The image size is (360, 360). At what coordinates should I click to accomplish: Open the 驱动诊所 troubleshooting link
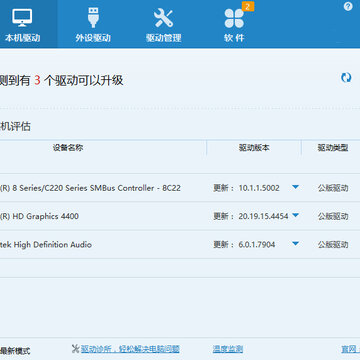click(x=130, y=349)
